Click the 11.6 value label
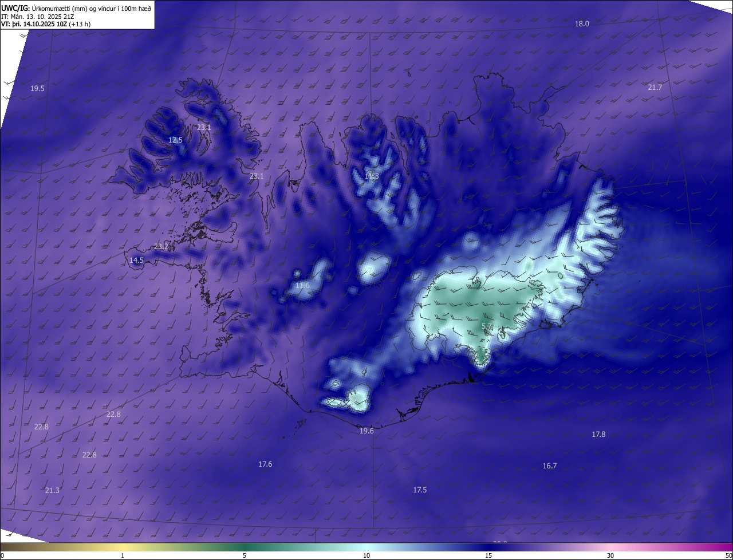The image size is (733, 560). 302,285
